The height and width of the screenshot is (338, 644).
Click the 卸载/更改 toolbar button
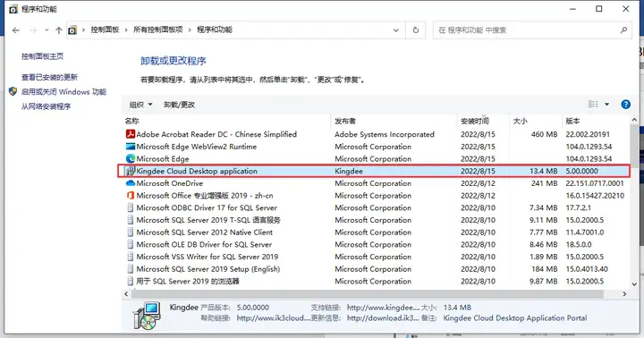point(179,105)
